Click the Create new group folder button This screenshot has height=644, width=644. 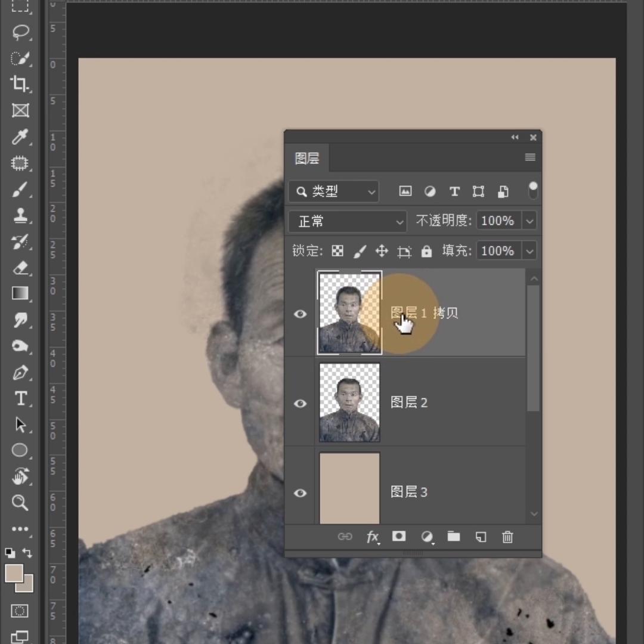454,537
